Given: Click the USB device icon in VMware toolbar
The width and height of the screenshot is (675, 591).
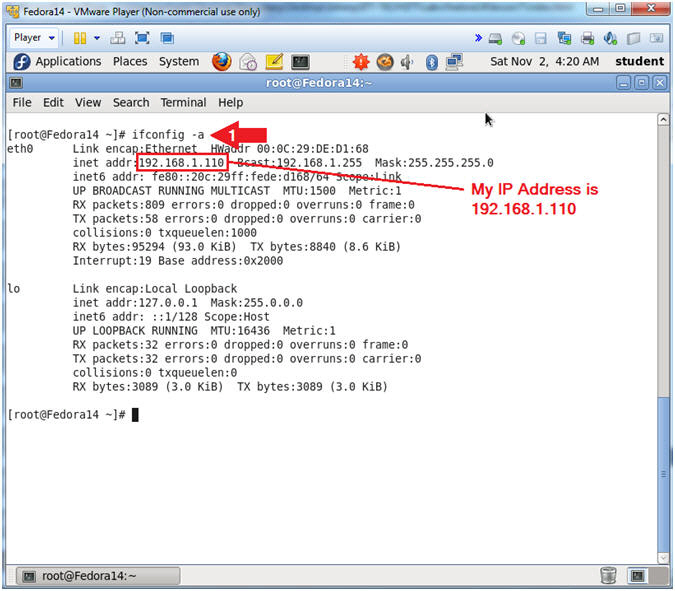Looking at the screenshot, I should (633, 39).
